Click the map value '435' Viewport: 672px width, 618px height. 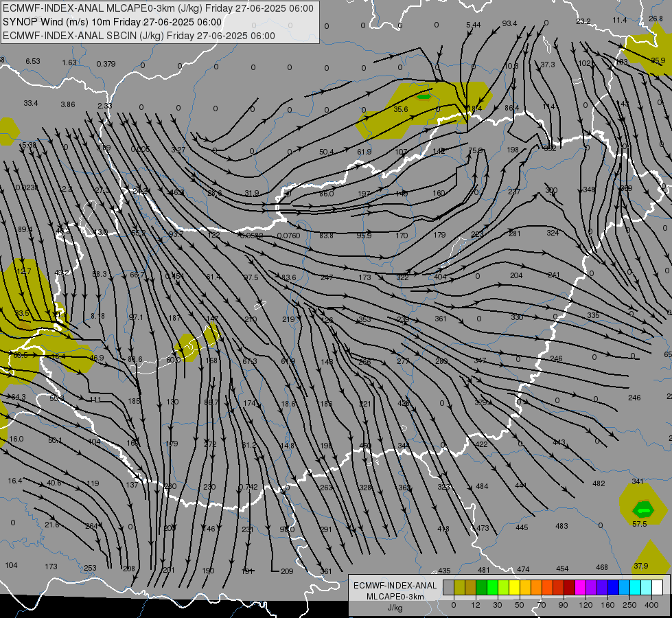(444, 571)
